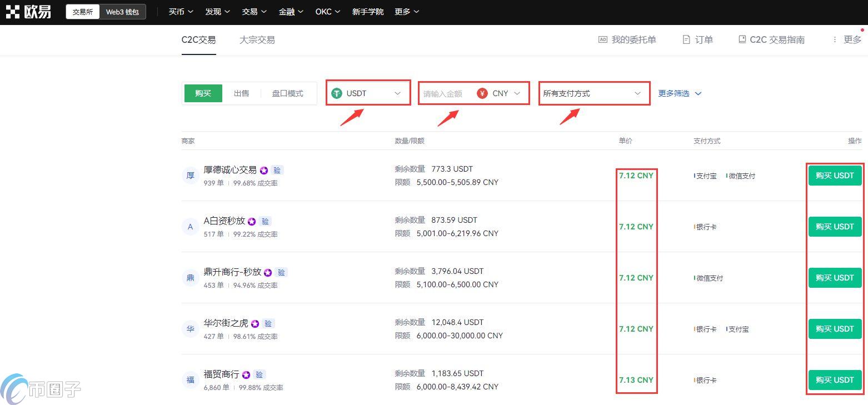Click purple star badge beside 福贸商行
The width and height of the screenshot is (868, 405).
click(246, 375)
